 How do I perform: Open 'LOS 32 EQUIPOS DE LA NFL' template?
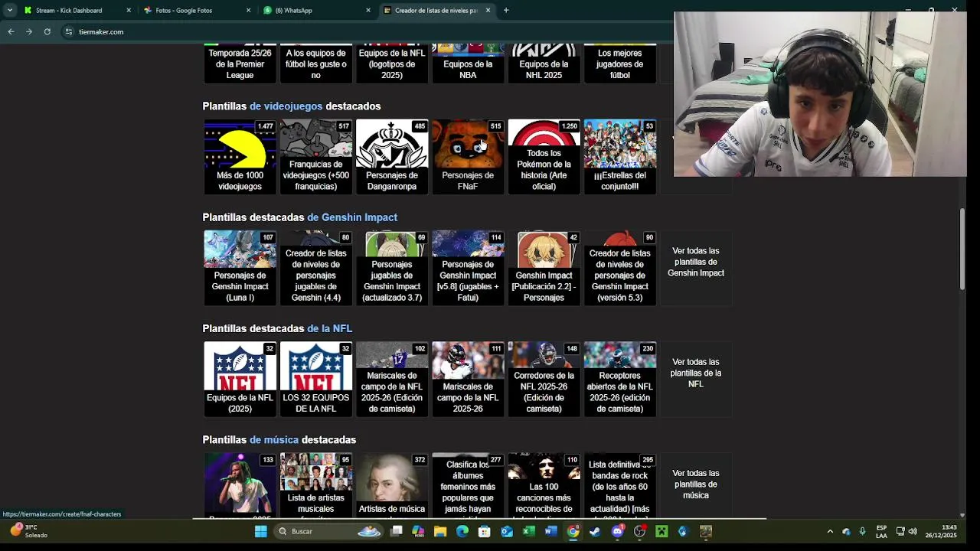tap(315, 379)
